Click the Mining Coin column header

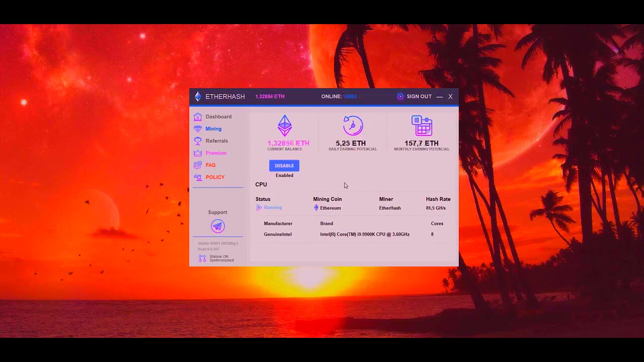(328, 199)
